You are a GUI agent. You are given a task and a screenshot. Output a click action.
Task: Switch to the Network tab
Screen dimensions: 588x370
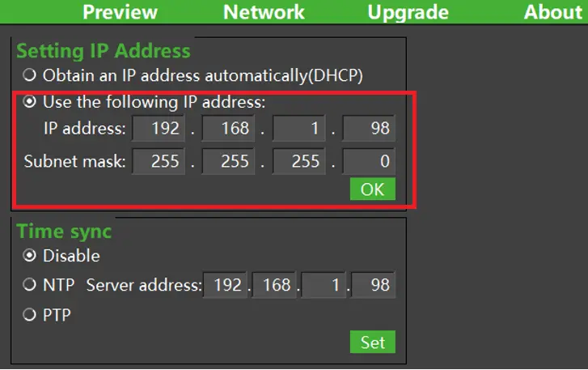coord(264,12)
